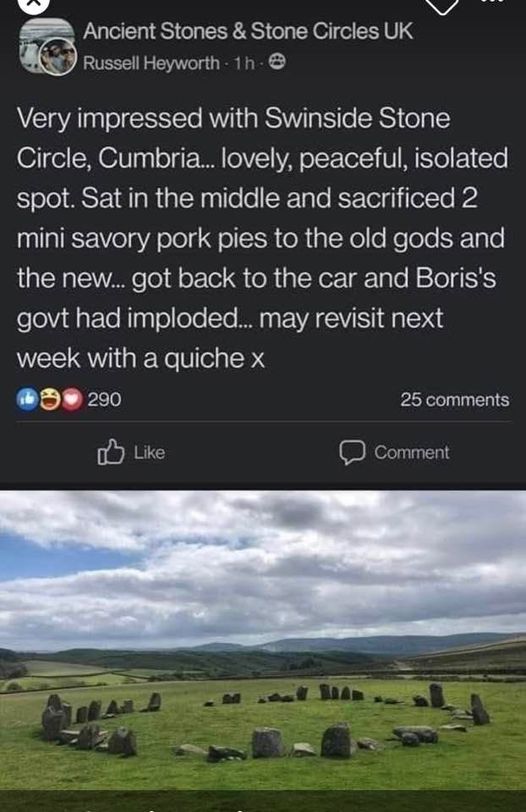View Russell Heyworth's round profile picture
The height and width of the screenshot is (812, 526).
[59, 57]
